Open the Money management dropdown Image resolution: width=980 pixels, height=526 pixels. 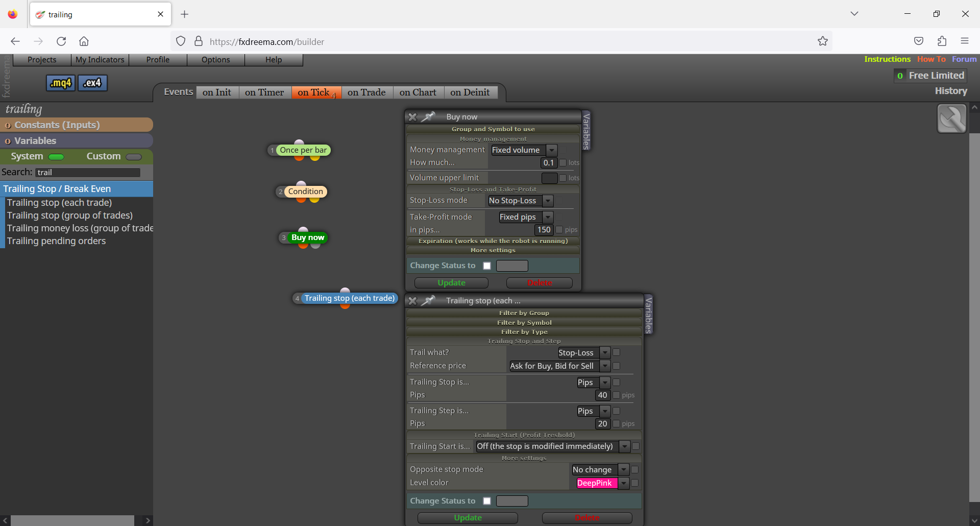coord(524,150)
